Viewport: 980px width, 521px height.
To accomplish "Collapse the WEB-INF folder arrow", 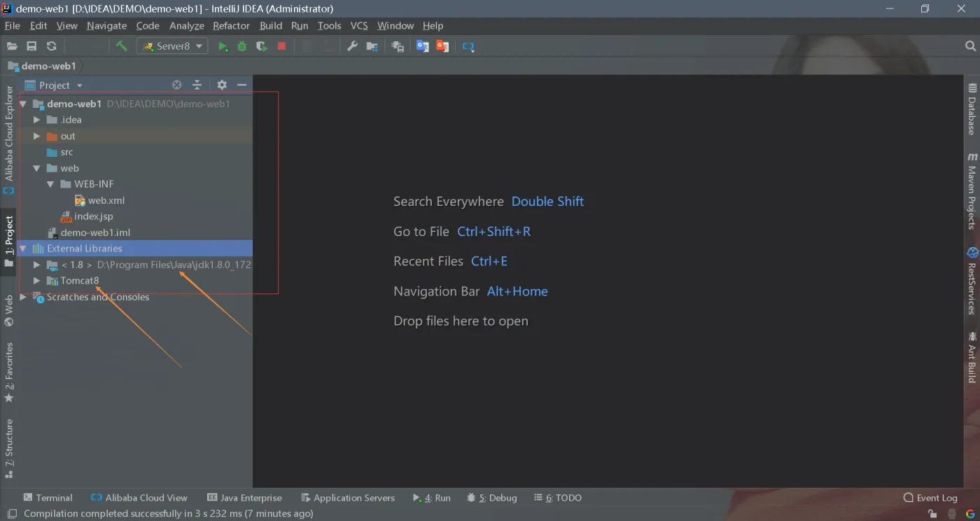I will click(x=50, y=184).
